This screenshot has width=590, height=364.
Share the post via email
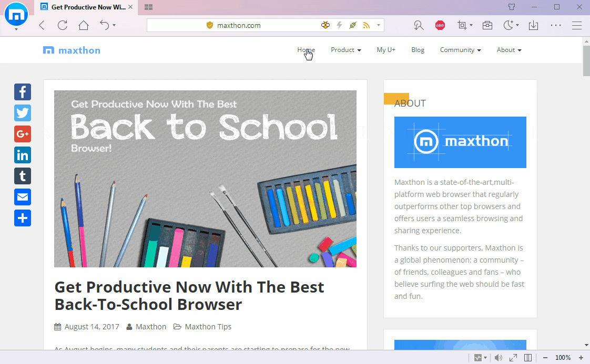point(23,197)
